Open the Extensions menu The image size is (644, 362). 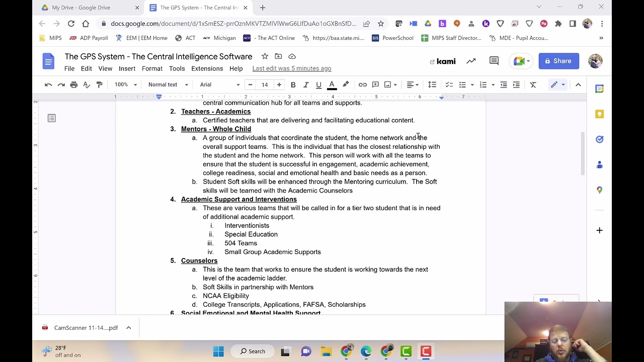click(x=207, y=68)
